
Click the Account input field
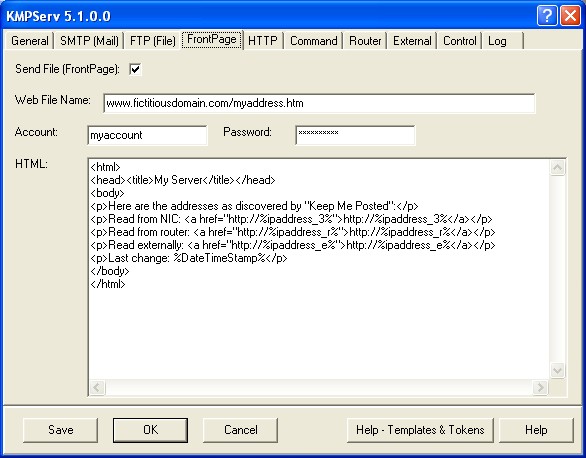coord(147,135)
